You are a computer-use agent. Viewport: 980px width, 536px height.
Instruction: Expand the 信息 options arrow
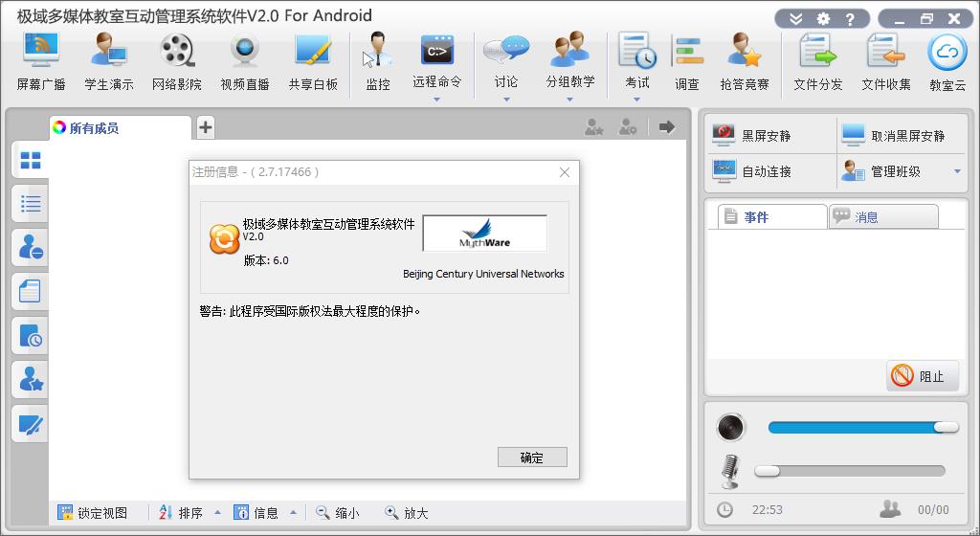point(293,513)
